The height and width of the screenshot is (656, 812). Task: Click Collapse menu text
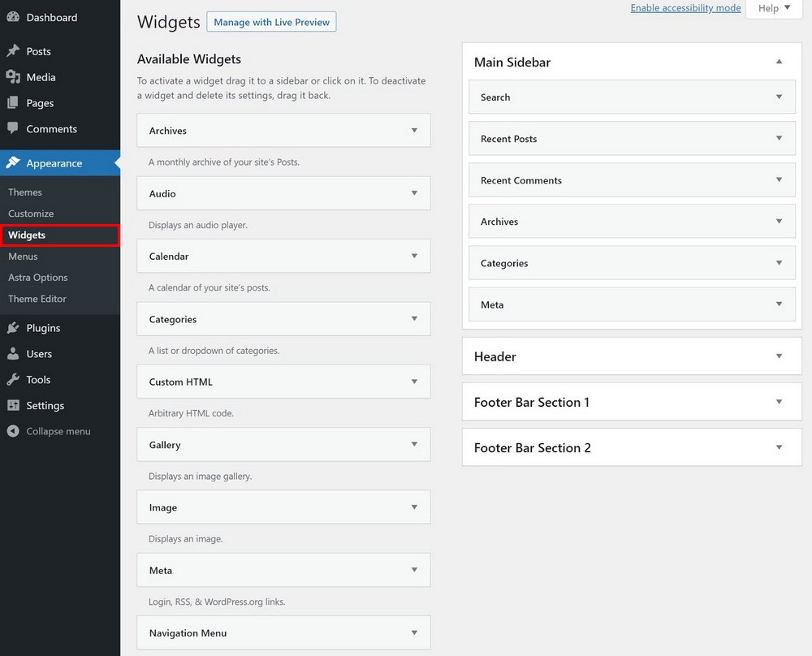58,431
